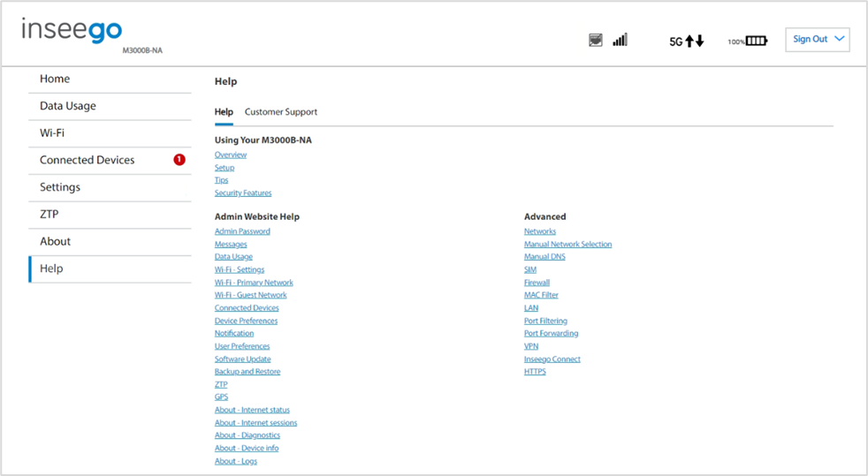Open About - Device info link
Image resolution: width=868 pixels, height=476 pixels.
click(x=247, y=449)
